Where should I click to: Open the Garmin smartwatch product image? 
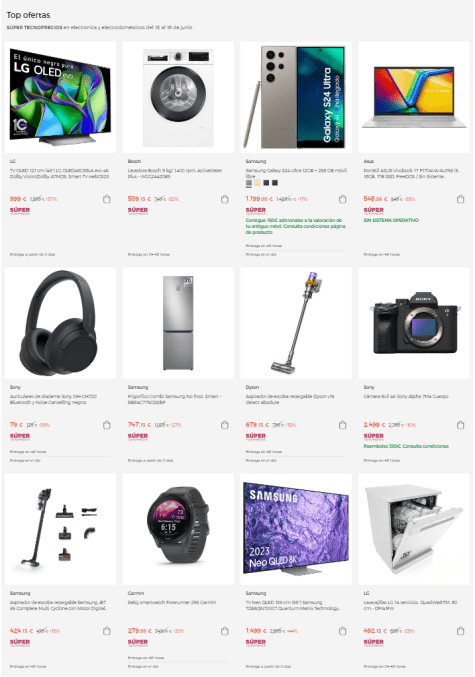click(178, 529)
